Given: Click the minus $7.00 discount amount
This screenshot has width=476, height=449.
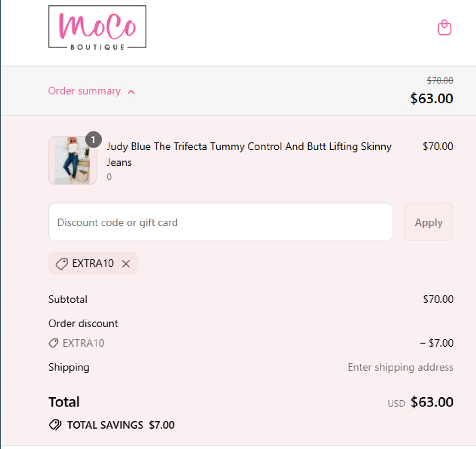Looking at the screenshot, I should click(x=437, y=343).
